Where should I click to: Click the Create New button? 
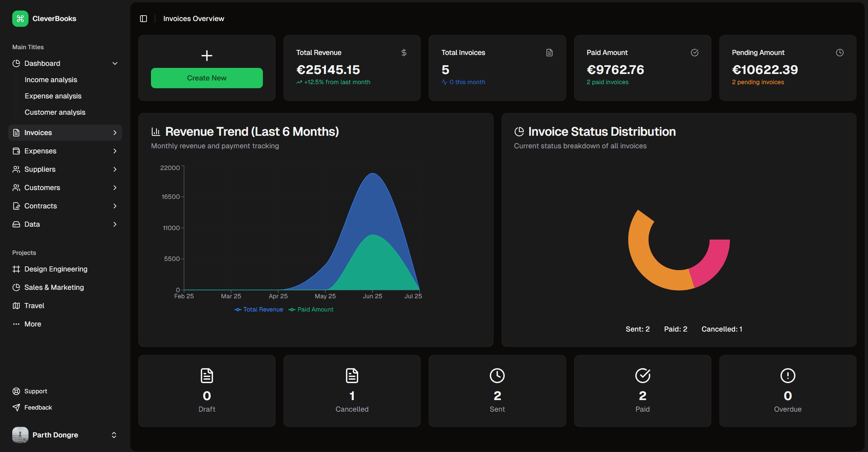click(207, 78)
